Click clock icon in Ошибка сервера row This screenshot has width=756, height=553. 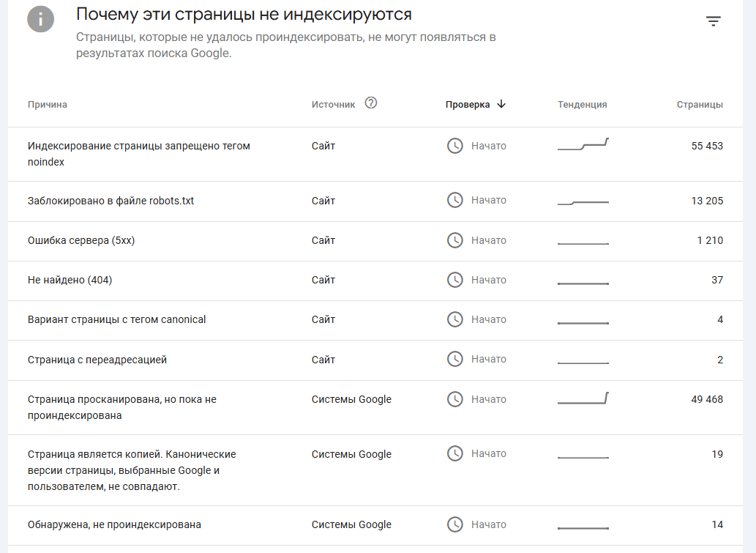[454, 240]
